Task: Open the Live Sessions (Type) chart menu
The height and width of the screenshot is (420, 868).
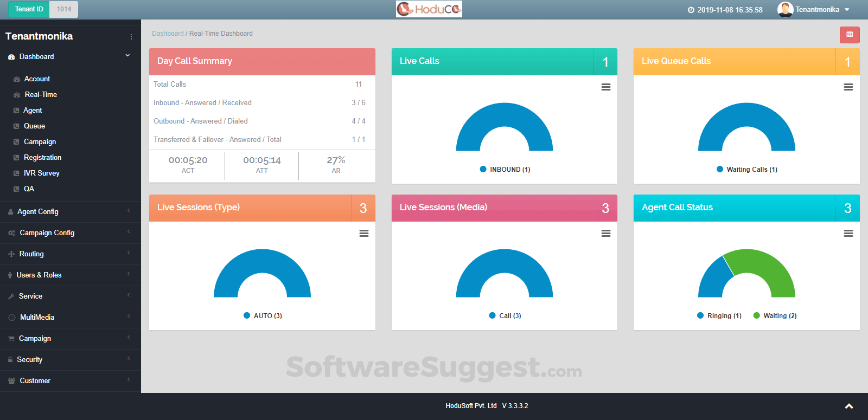Action: click(x=364, y=234)
